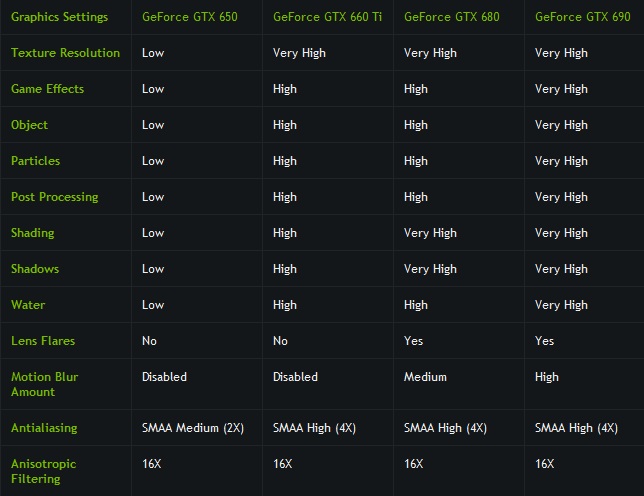
Task: Select the Lens Flares row label
Action: point(43,341)
